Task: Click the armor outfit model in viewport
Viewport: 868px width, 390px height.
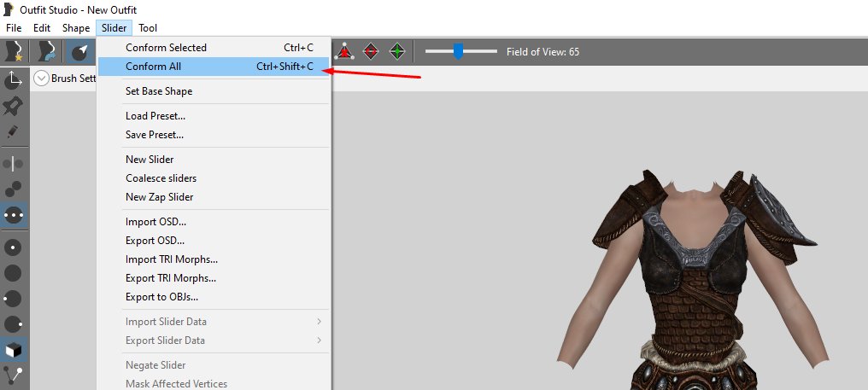Action: point(691,279)
